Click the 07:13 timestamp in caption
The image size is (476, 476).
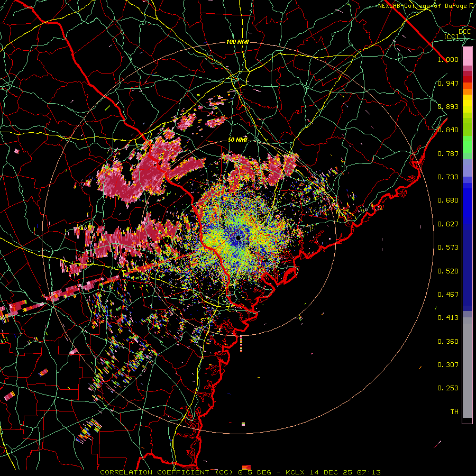tap(369, 472)
